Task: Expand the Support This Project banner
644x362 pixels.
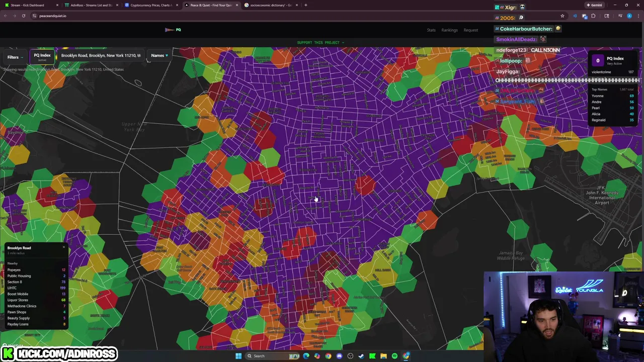Action: point(320,42)
